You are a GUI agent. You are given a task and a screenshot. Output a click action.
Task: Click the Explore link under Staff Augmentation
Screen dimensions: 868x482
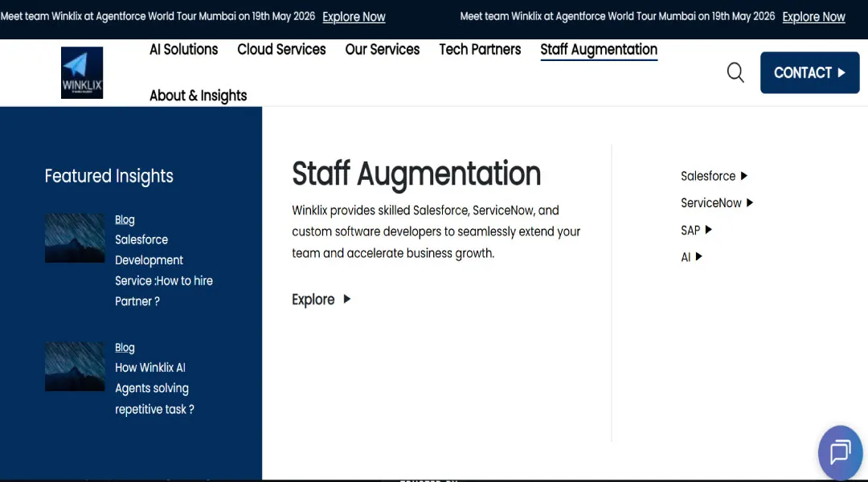point(321,300)
